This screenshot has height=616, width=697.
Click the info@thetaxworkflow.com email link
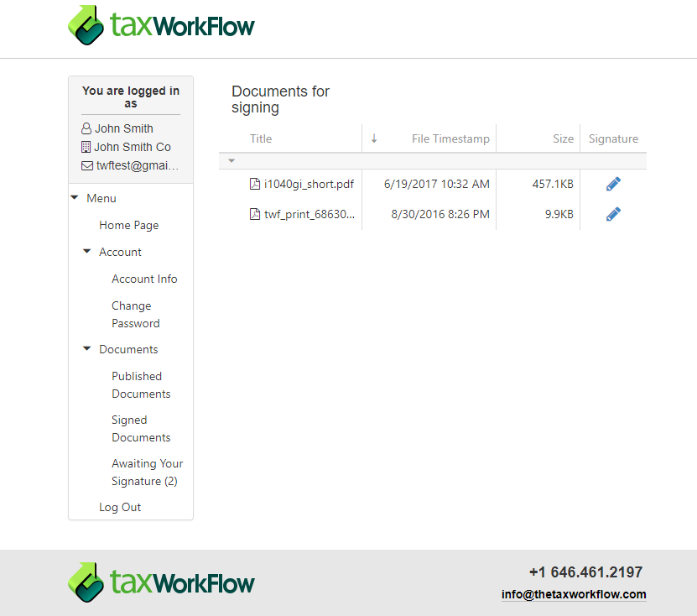[574, 594]
